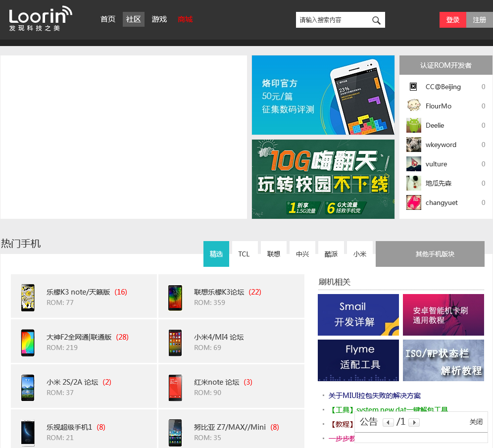Open CC@Beijing developer avatar
Viewport: 493px width, 448px height.
point(413,87)
